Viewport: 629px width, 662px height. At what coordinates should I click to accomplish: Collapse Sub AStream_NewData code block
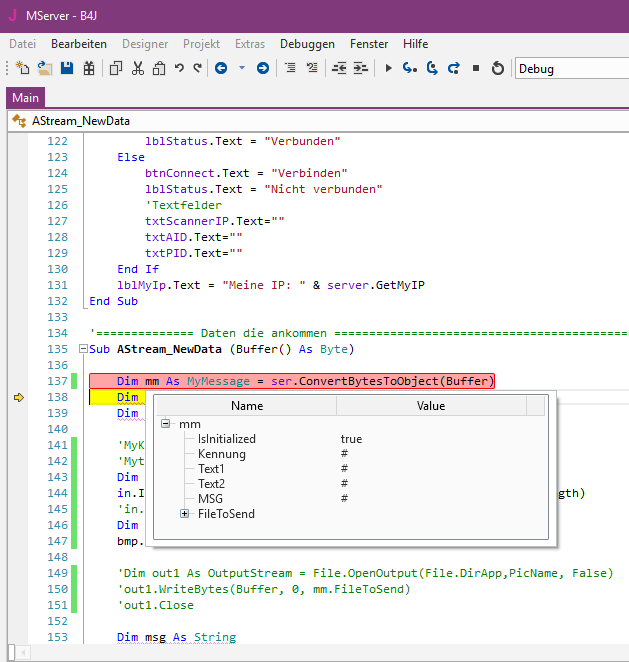[x=81, y=350]
